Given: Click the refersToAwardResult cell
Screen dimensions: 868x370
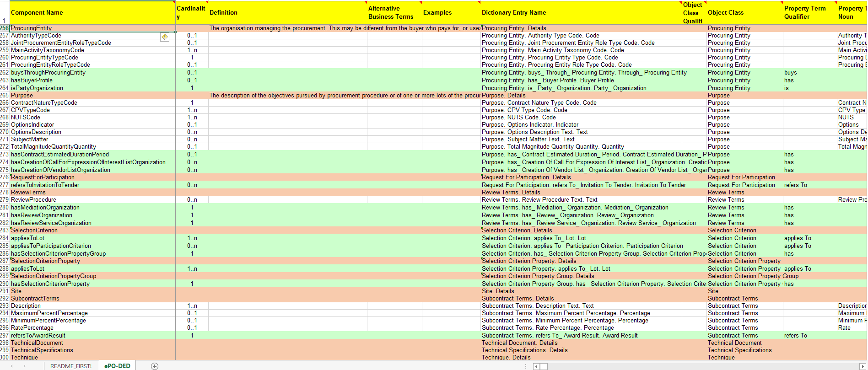Looking at the screenshot, I should (92, 336).
